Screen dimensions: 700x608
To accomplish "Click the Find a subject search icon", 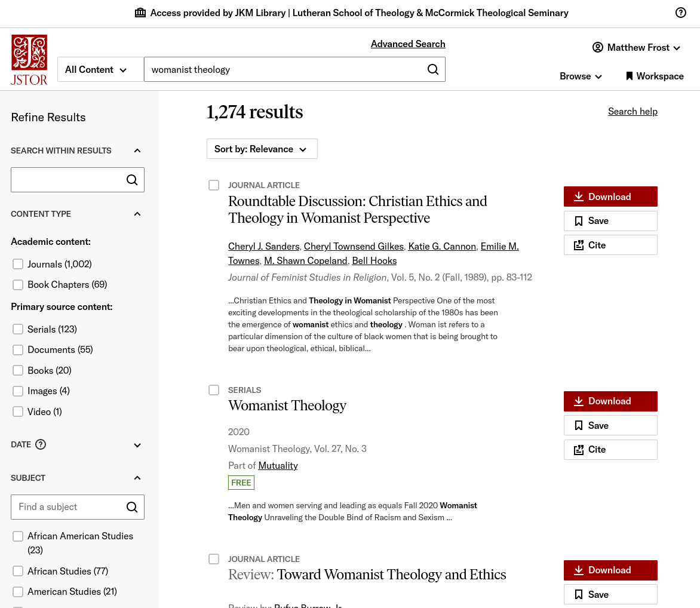I will [131, 506].
